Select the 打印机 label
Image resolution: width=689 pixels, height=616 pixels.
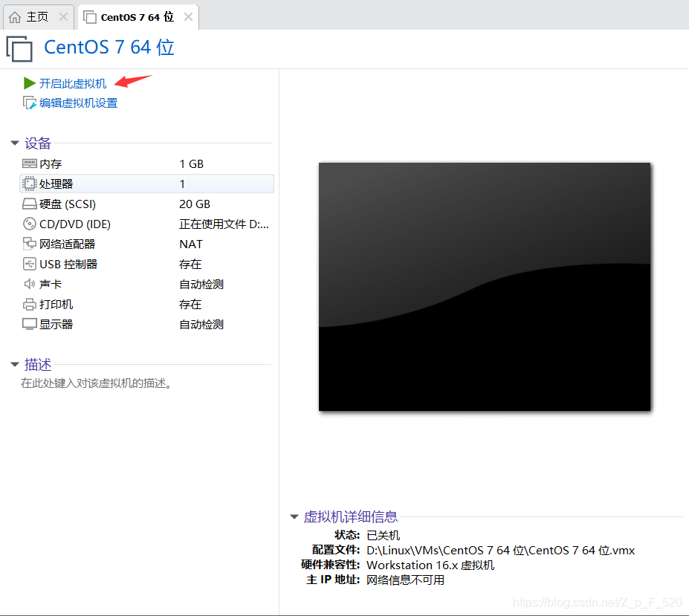pos(56,304)
